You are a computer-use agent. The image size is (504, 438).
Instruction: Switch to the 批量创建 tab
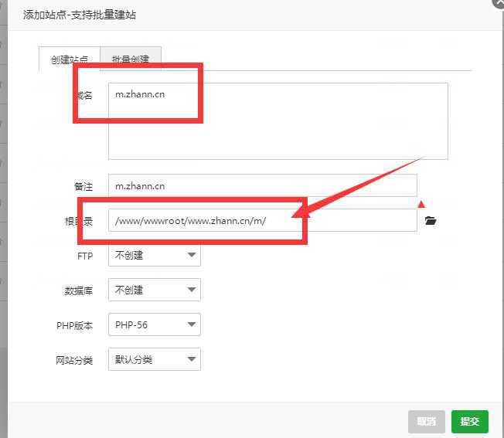[131, 59]
